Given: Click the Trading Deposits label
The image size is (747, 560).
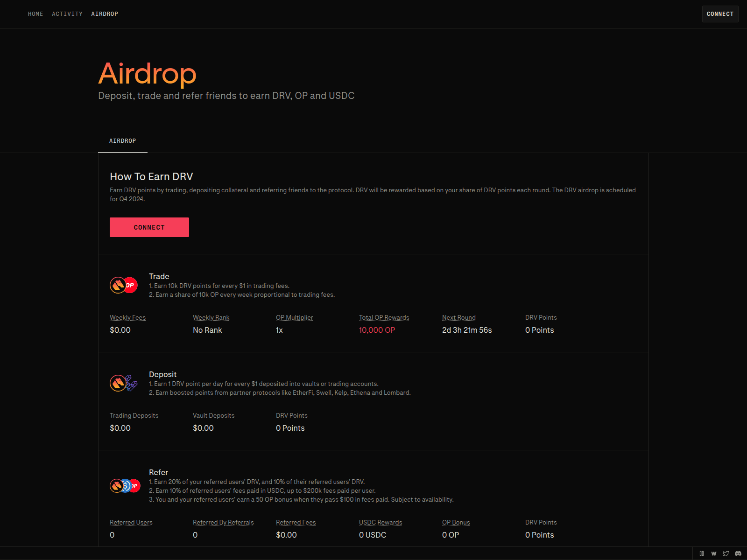Looking at the screenshot, I should pos(134,415).
